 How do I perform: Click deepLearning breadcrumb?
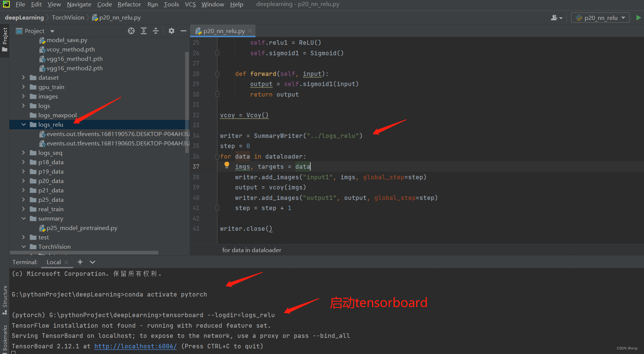pos(24,18)
